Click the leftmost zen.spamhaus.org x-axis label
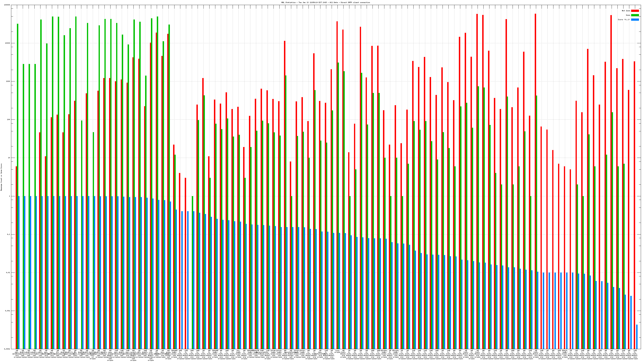 (17, 354)
